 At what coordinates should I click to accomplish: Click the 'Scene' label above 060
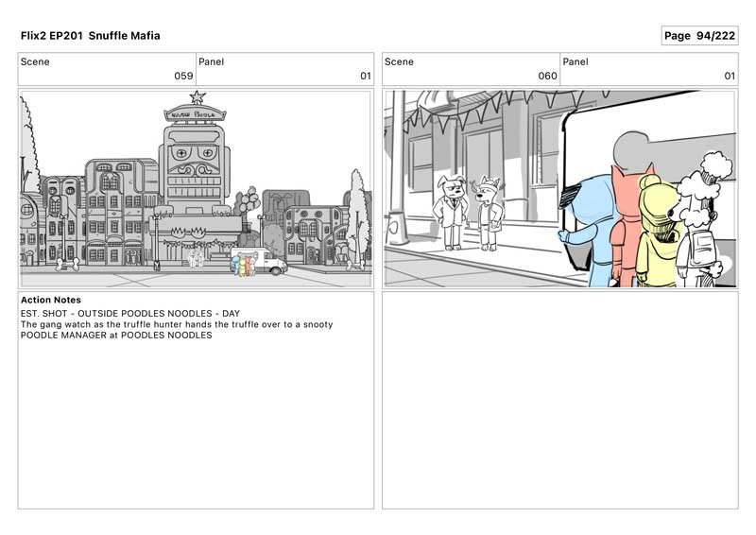(399, 61)
